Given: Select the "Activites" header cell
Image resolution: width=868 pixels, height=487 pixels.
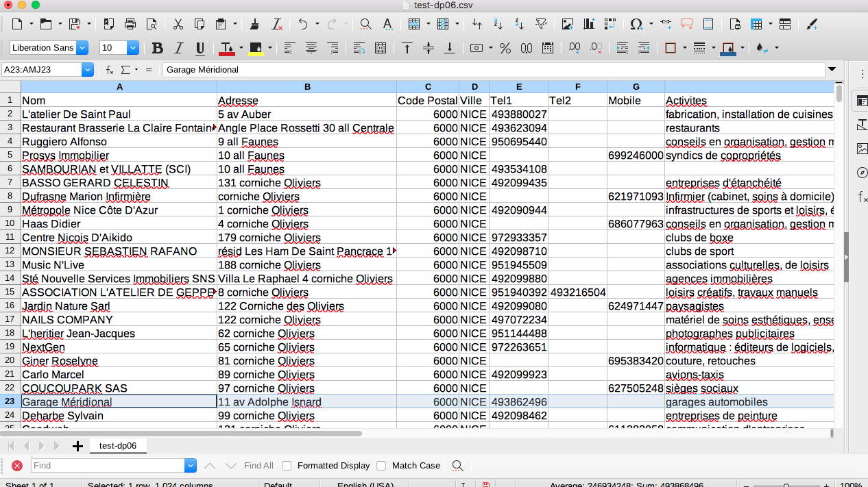Looking at the screenshot, I should tap(749, 101).
